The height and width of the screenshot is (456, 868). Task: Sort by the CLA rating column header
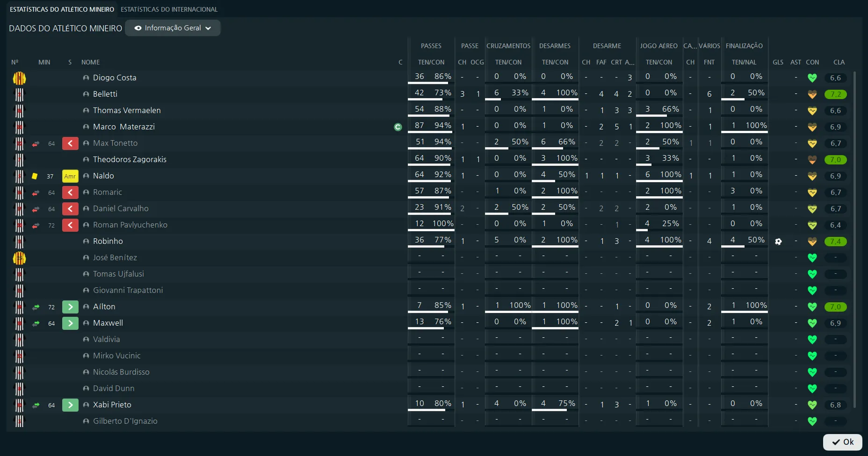point(839,62)
